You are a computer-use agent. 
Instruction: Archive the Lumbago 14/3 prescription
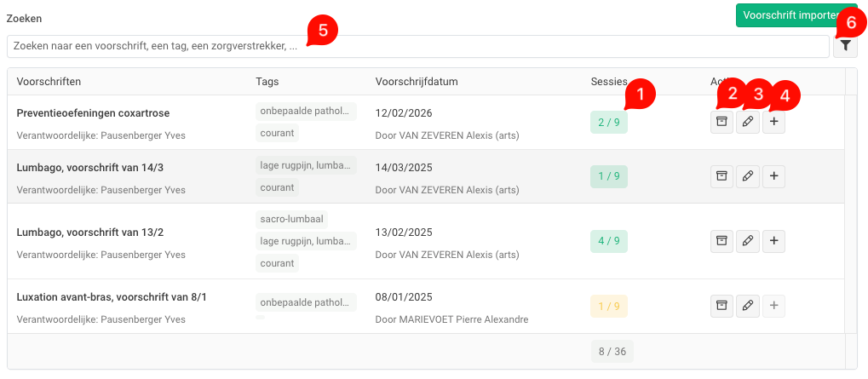pyautogui.click(x=721, y=176)
